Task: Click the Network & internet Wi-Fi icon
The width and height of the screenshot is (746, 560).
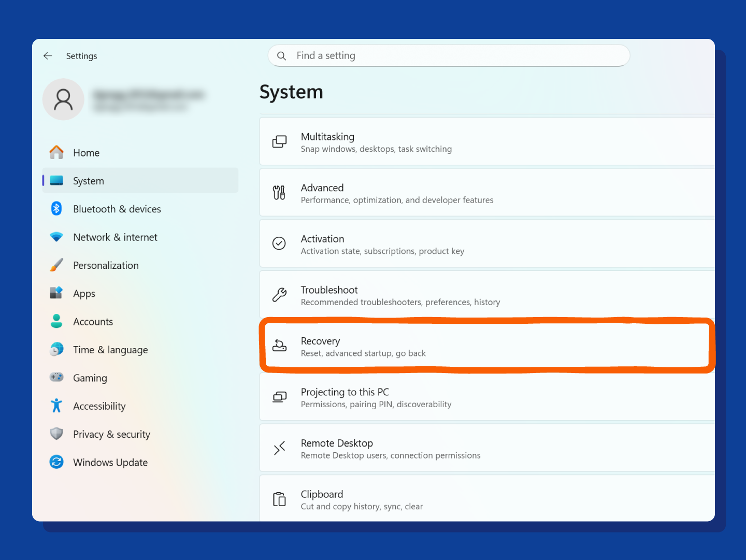Action: [56, 237]
